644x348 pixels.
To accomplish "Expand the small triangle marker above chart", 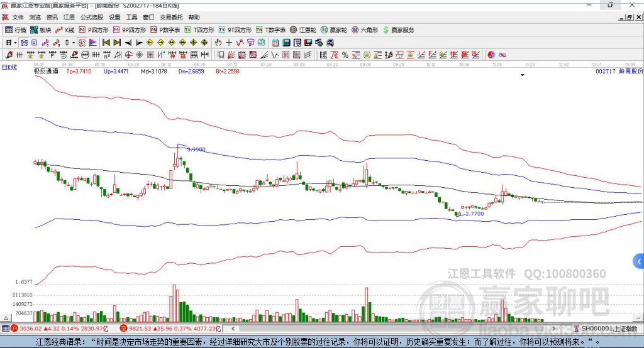I will (x=523, y=75).
